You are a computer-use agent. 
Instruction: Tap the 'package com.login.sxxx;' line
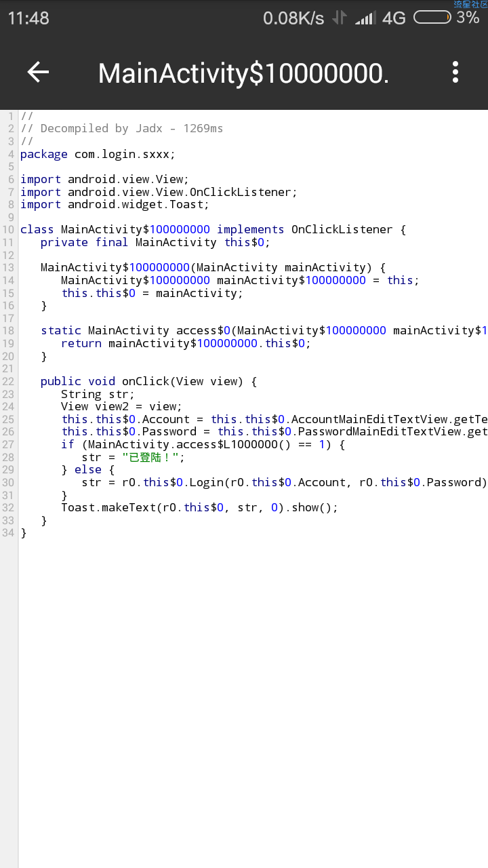[98, 155]
